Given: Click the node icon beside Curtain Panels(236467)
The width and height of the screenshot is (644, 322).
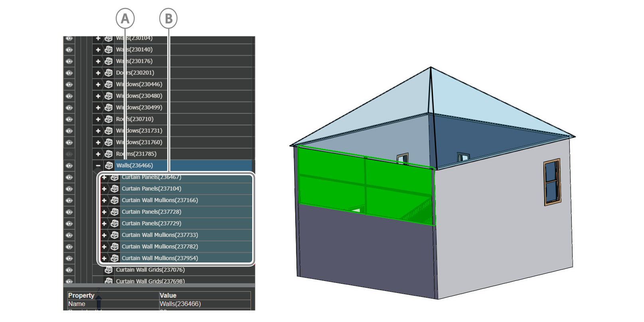Looking at the screenshot, I should 115,177.
